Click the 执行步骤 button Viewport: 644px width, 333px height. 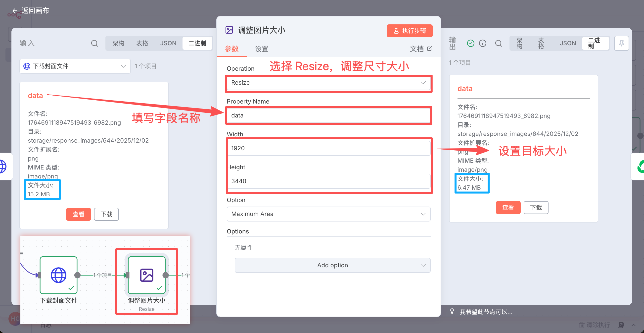(410, 31)
